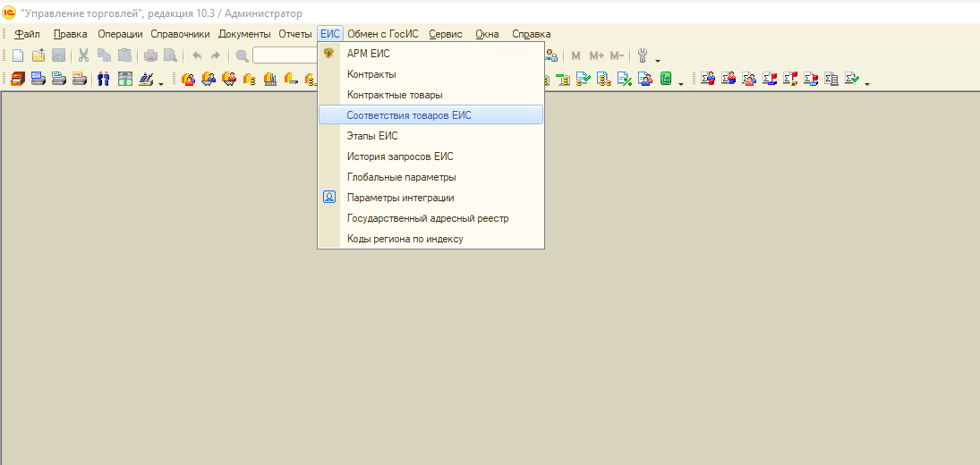Click the M+ memory add button
Screen dimensions: 980x465
click(596, 55)
